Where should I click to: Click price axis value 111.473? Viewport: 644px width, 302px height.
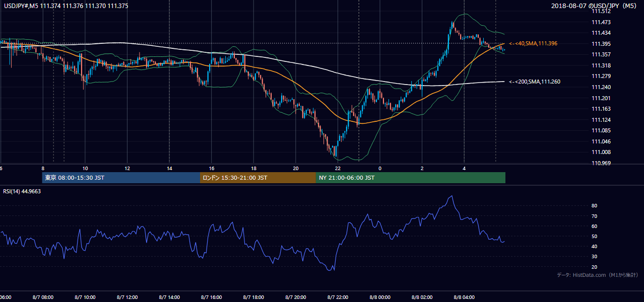tap(602, 22)
